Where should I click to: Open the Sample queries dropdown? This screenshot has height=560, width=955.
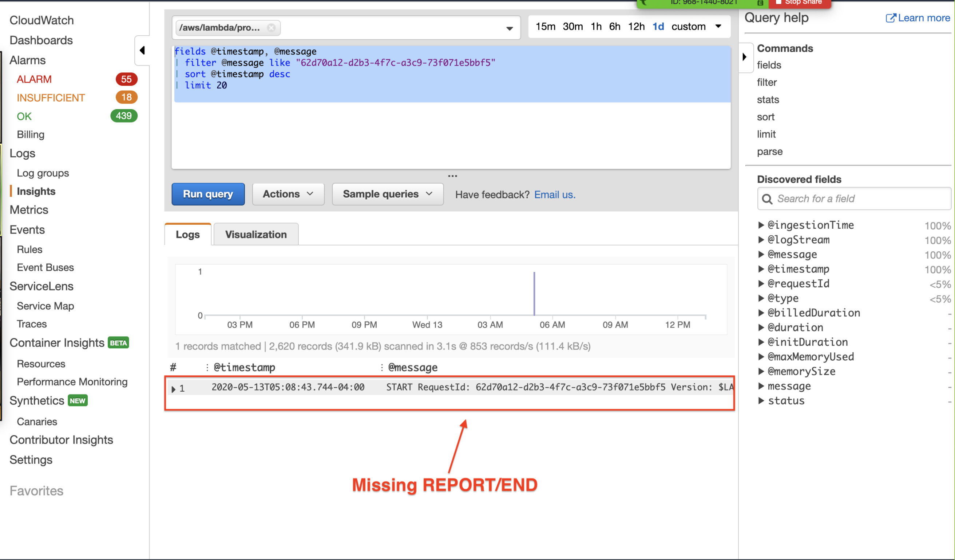pos(387,194)
